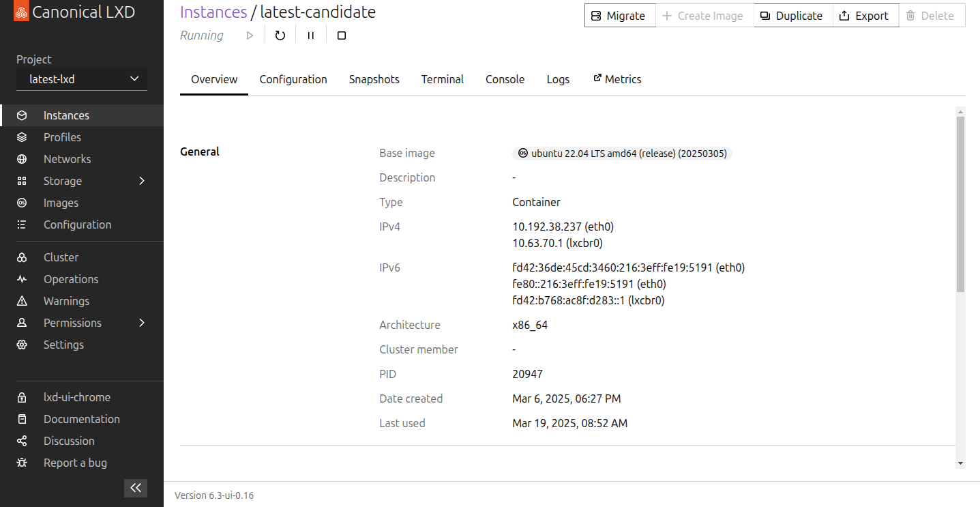Image resolution: width=980 pixels, height=507 pixels.
Task: Click the Migrate button
Action: pyautogui.click(x=619, y=15)
